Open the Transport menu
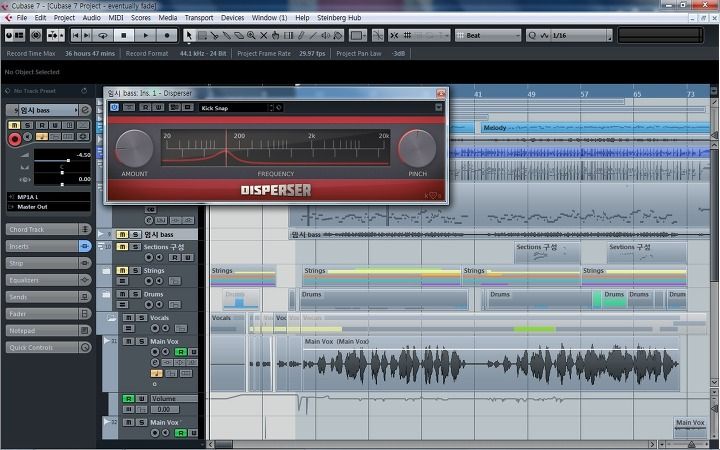 [x=199, y=17]
